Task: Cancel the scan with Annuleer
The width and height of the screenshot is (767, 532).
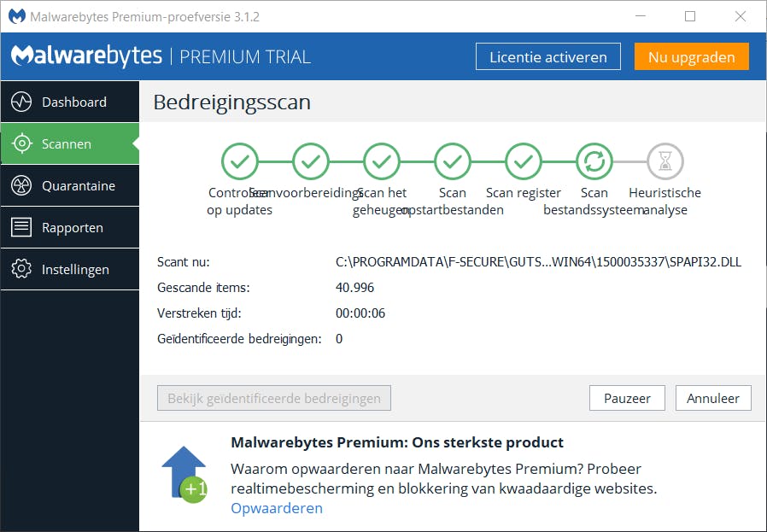Action: click(x=713, y=398)
